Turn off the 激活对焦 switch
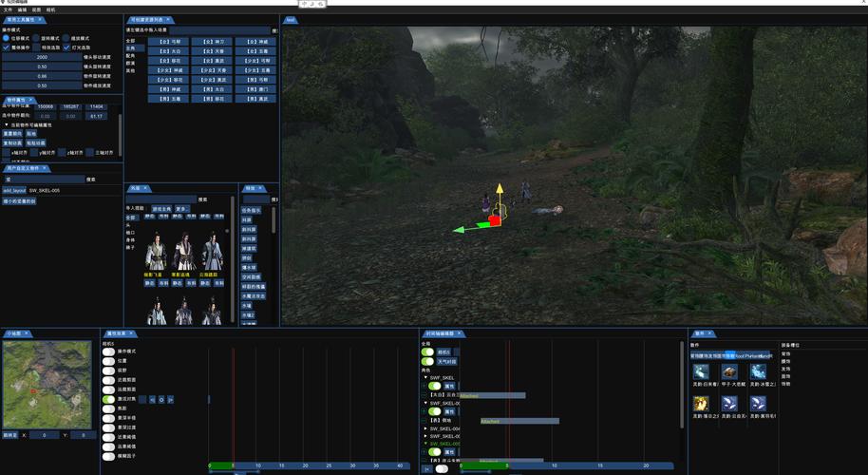The height and width of the screenshot is (475, 868). tap(108, 399)
